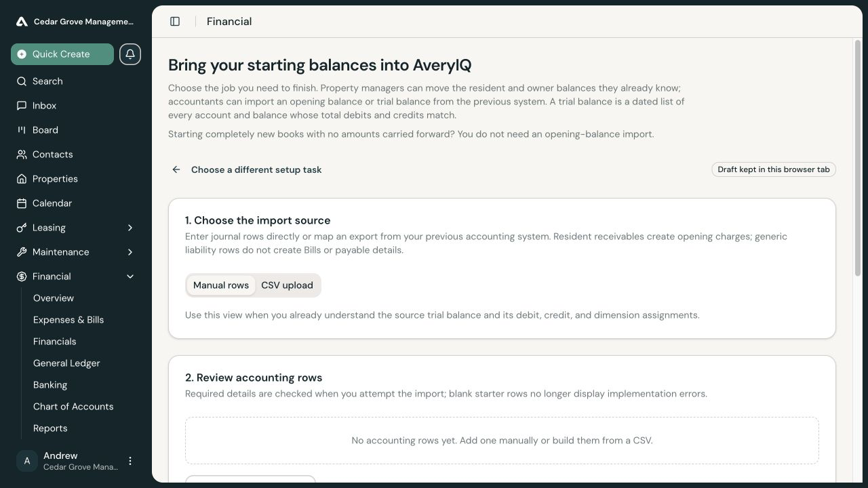This screenshot has height=488, width=868.
Task: Choose a different setup task link
Action: click(256, 169)
